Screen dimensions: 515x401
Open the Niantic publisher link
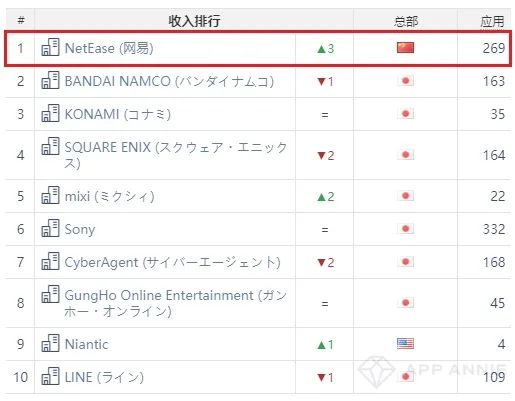pos(87,344)
